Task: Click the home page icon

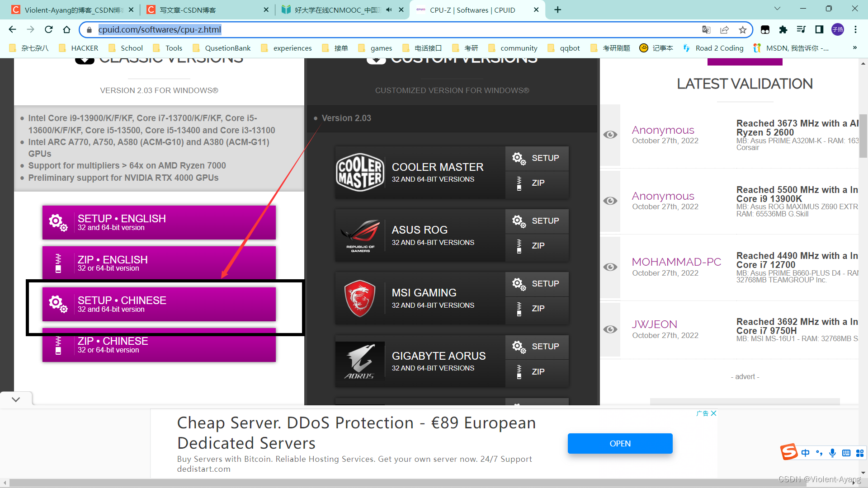Action: [x=66, y=30]
